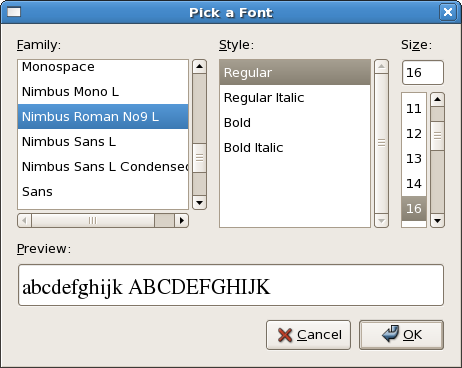This screenshot has height=368, width=462.
Task: Click Size list scroll up arrow
Action: (x=437, y=99)
